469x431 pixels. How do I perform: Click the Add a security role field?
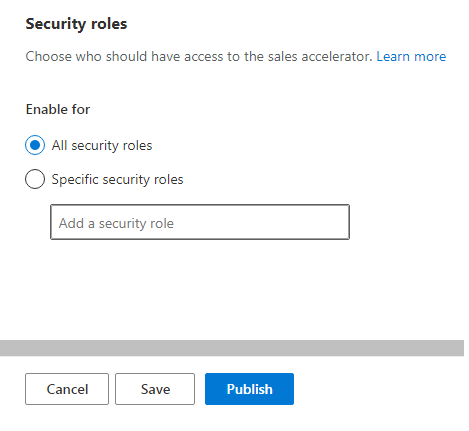point(200,222)
